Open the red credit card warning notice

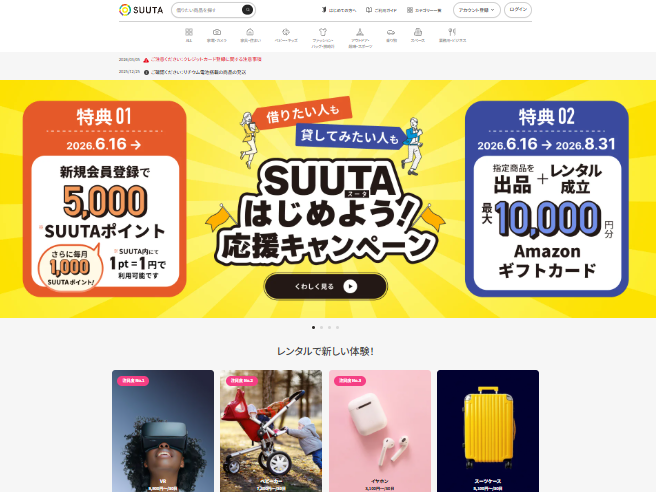click(206, 59)
